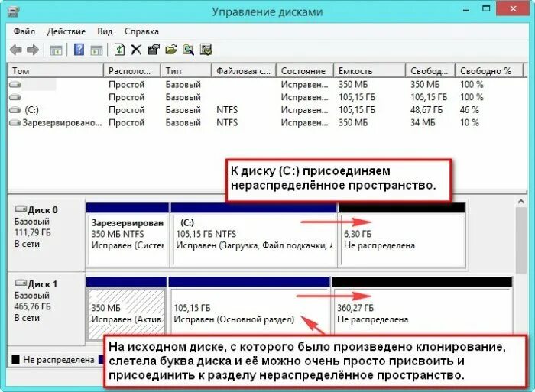This screenshot has width=535, height=392.
Task: Click the black X delete toolbar icon
Action: tap(136, 50)
